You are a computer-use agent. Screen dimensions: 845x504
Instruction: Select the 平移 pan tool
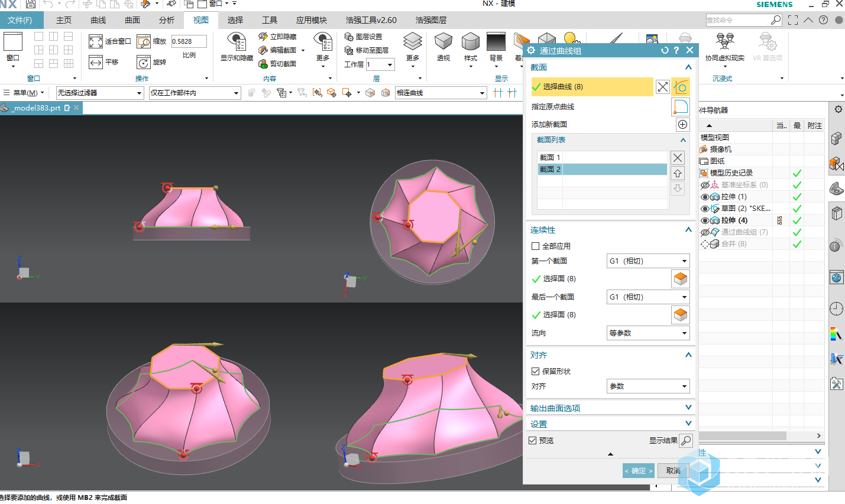click(x=96, y=62)
